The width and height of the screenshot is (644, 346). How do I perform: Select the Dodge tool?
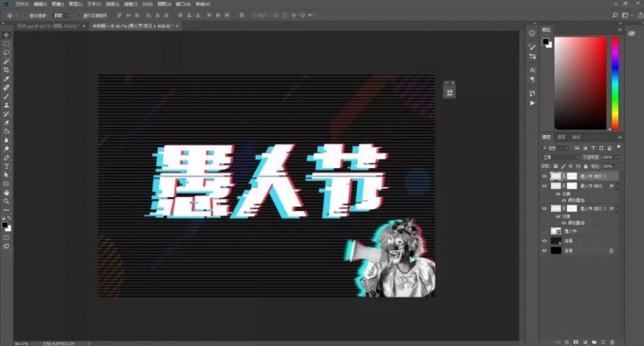tap(6, 149)
